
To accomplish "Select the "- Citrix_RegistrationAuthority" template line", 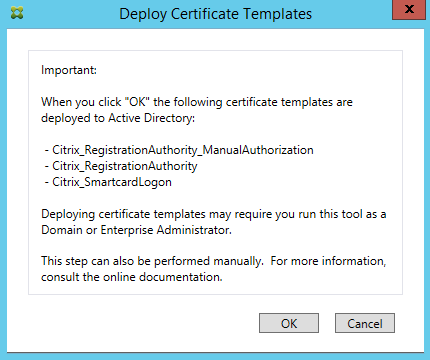I will coord(121,166).
